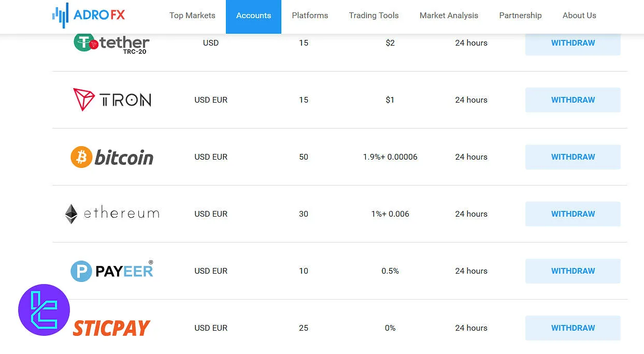Expand the Trading Tools menu
The image size is (644, 354).
pos(374,16)
